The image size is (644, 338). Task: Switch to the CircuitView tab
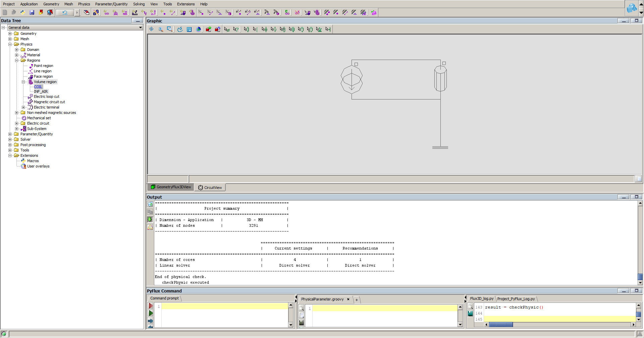pyautogui.click(x=210, y=188)
